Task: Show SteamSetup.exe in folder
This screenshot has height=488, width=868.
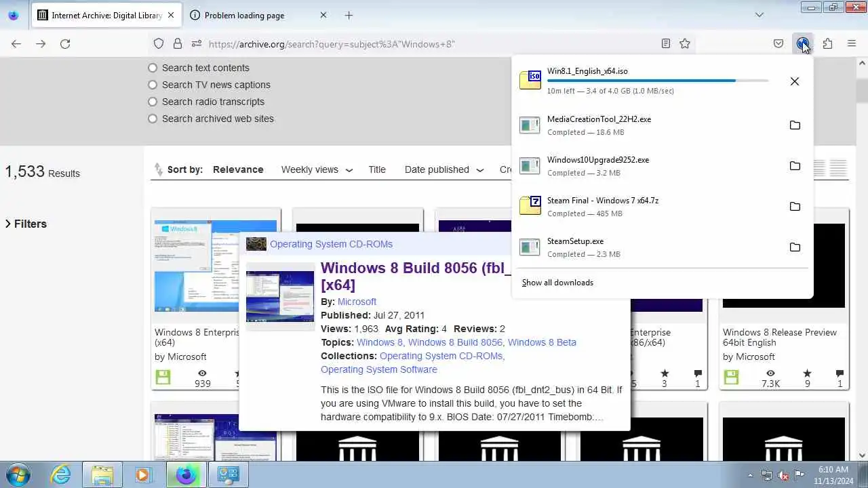Action: pos(795,247)
